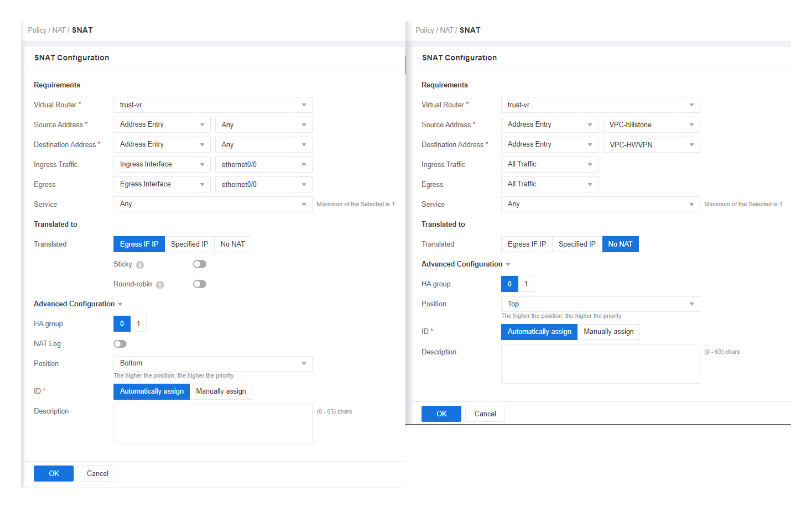
Task: Enable the Round-robin switch in left panel
Action: (199, 284)
